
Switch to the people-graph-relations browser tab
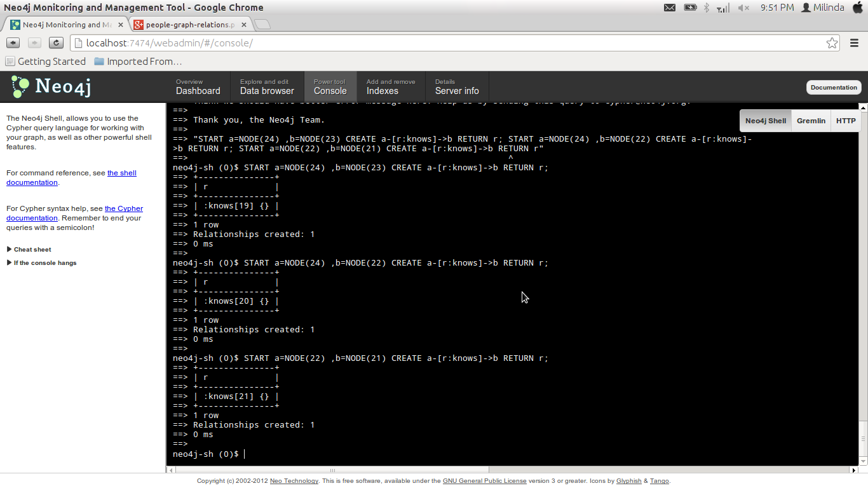[190, 25]
